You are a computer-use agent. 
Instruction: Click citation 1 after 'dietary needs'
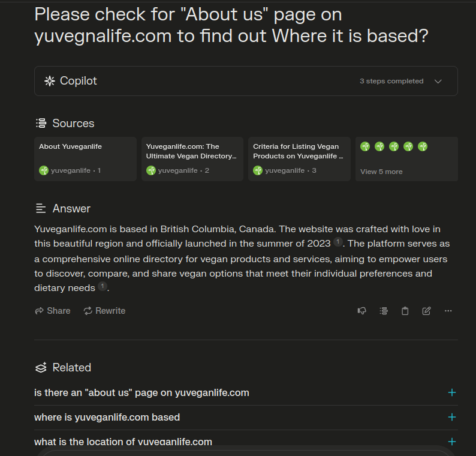pos(103,286)
